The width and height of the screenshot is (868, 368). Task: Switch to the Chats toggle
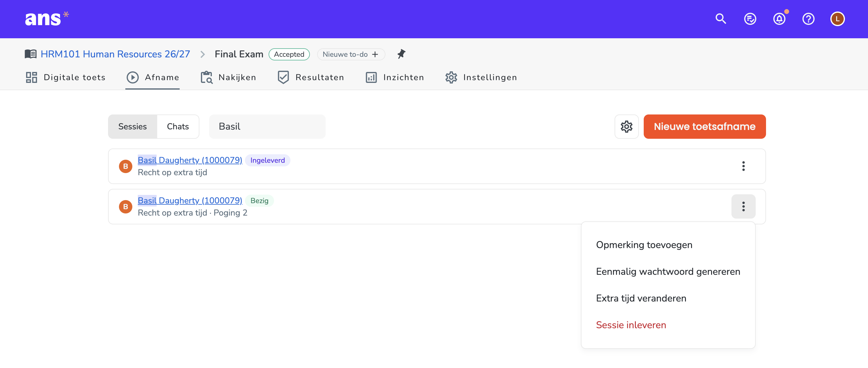click(x=178, y=127)
